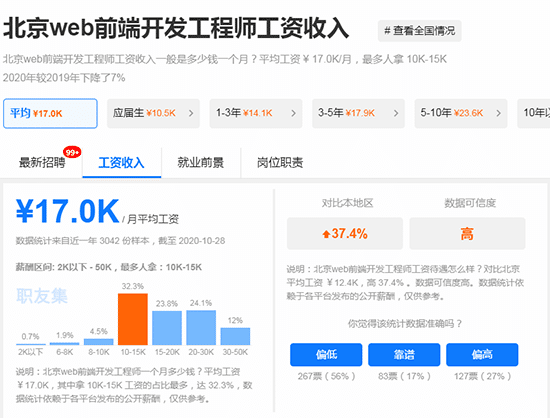Vote 偏低 on data accuracy
The height and width of the screenshot is (418, 550).
(x=326, y=355)
